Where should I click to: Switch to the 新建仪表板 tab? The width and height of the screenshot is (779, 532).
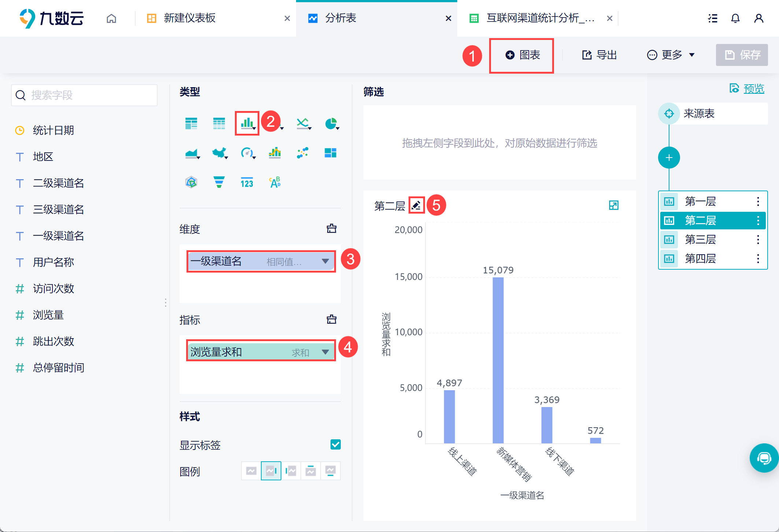coord(190,18)
